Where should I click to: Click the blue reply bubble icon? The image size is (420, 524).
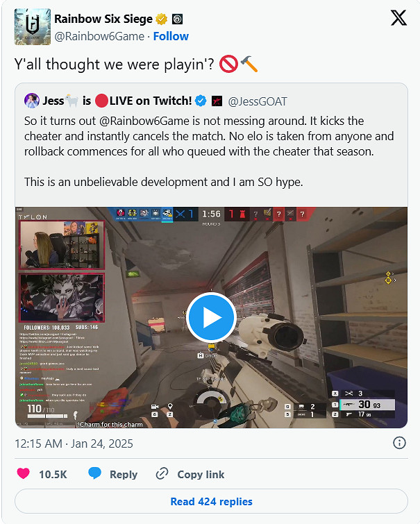pyautogui.click(x=94, y=473)
